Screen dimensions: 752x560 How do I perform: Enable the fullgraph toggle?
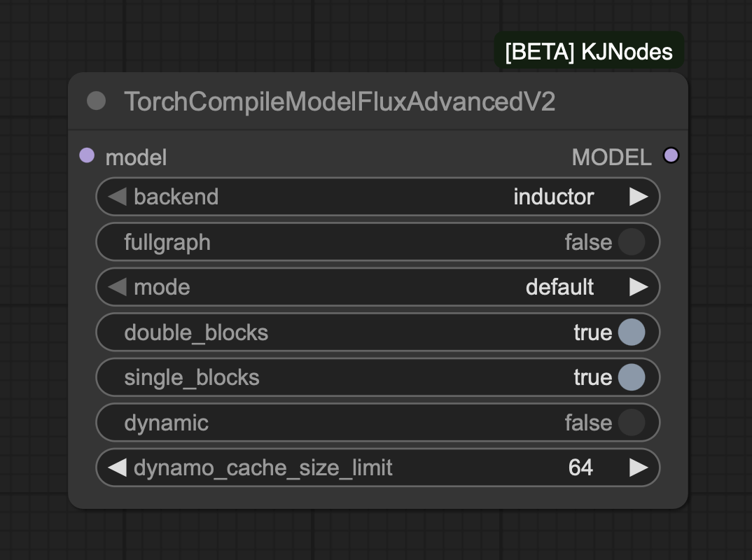pyautogui.click(x=631, y=242)
